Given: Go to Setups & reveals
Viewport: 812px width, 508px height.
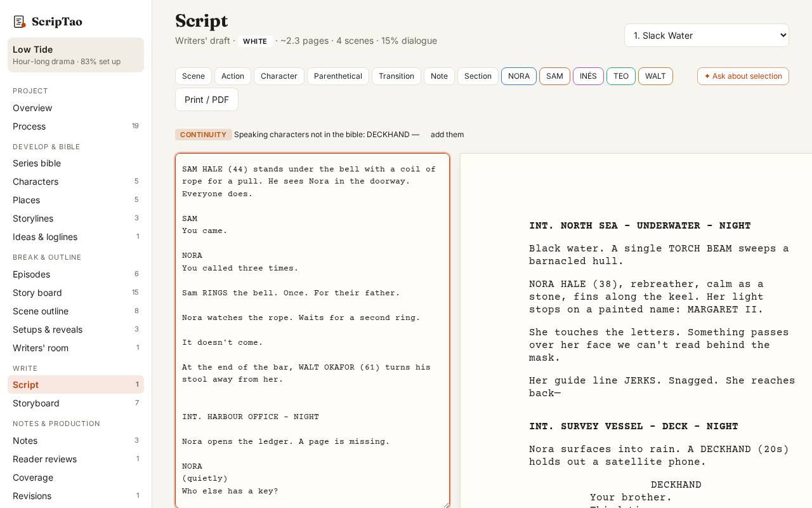Looking at the screenshot, I should pos(75,330).
